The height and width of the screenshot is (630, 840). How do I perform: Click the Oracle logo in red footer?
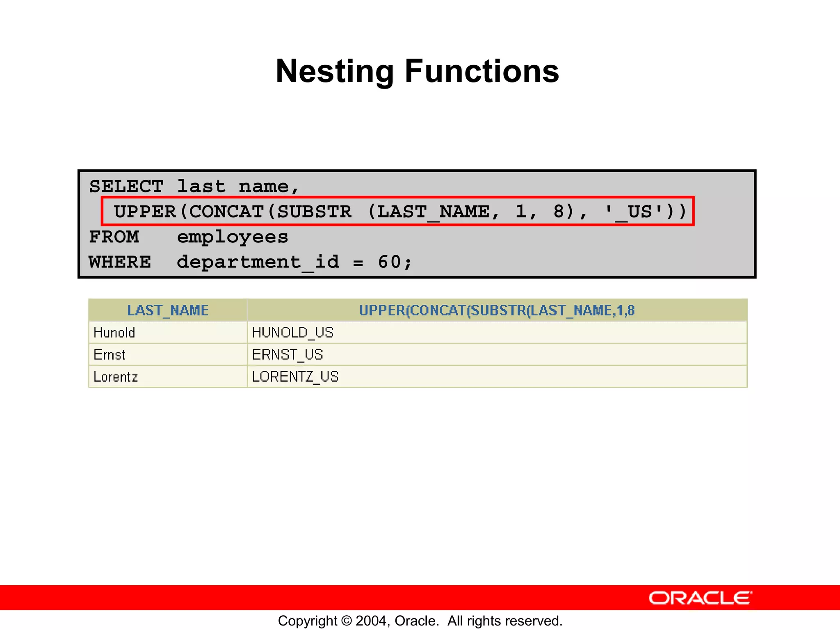700,598
